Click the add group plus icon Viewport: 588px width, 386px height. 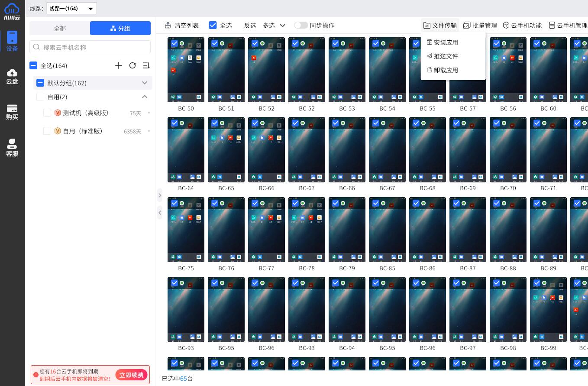(119, 65)
